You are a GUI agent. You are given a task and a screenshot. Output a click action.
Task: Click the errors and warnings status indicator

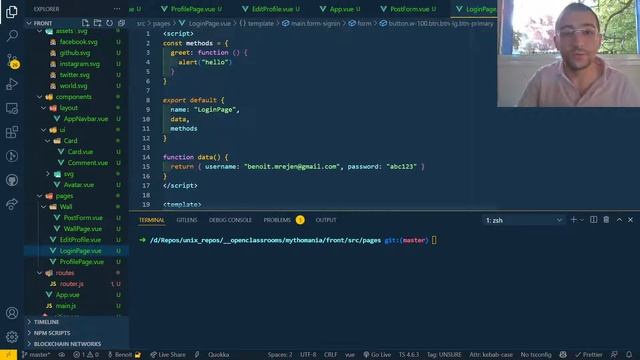tap(86, 355)
